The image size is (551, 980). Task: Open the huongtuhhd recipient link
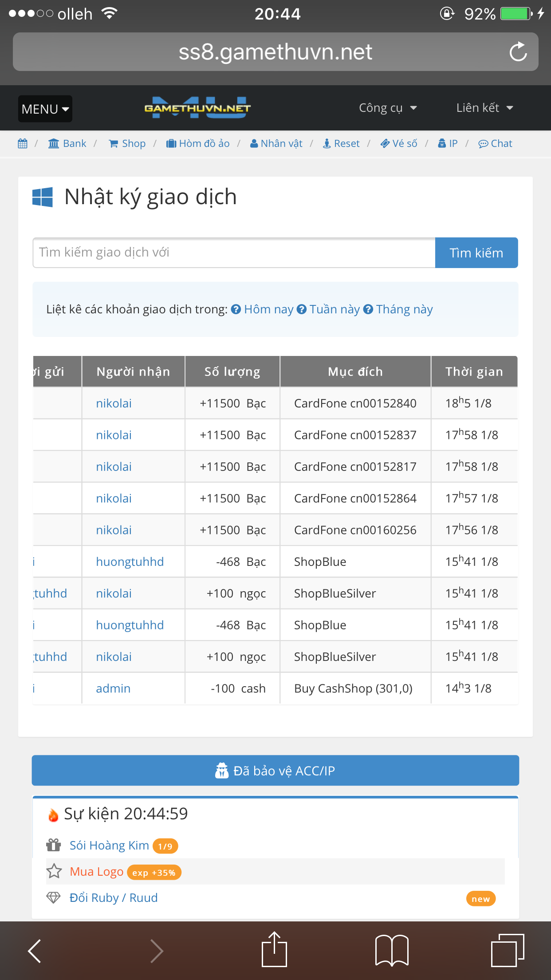click(130, 561)
